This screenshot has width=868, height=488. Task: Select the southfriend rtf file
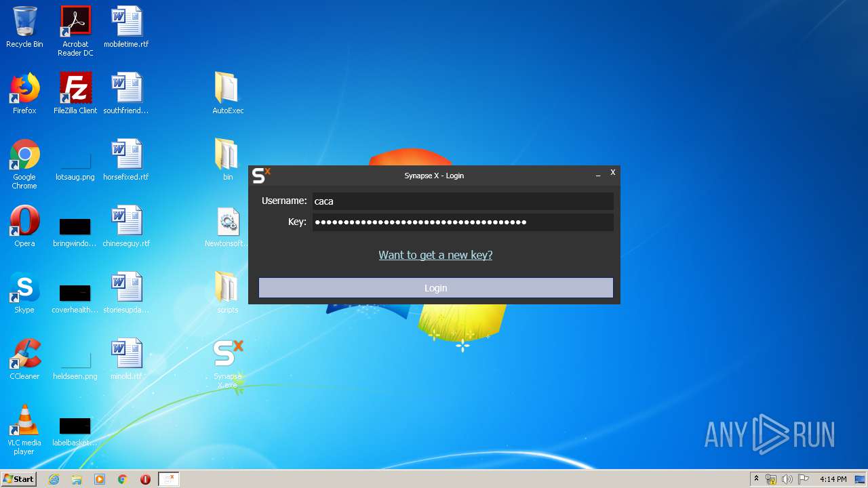click(126, 94)
